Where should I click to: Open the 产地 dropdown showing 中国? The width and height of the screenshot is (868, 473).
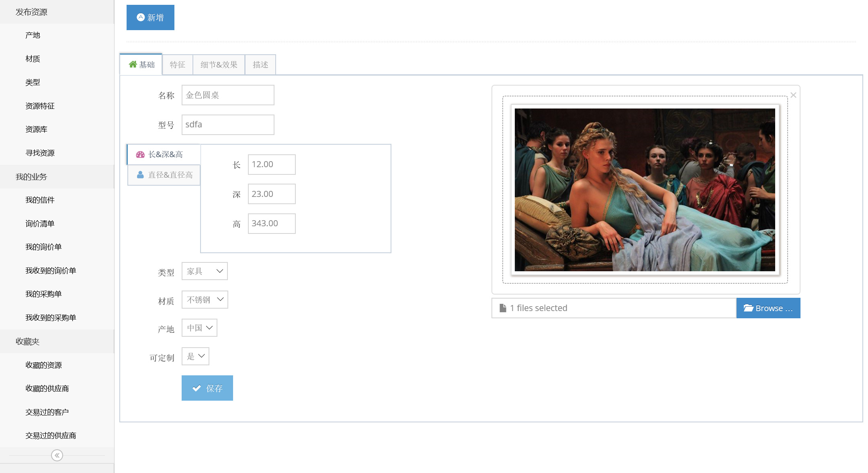199,328
